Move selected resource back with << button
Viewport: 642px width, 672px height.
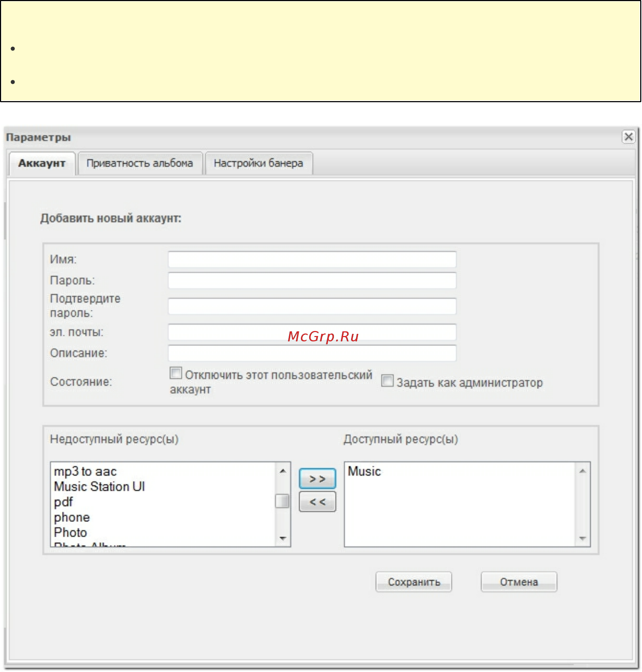[317, 502]
